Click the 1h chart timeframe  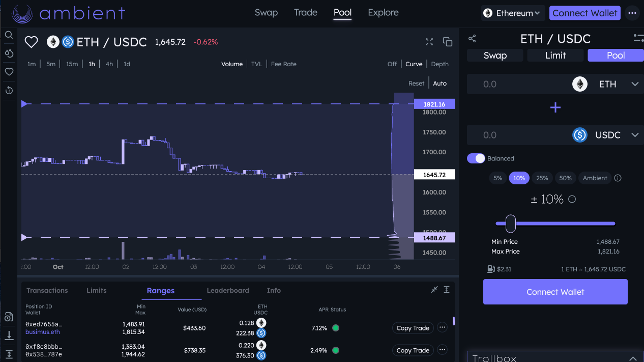click(92, 64)
